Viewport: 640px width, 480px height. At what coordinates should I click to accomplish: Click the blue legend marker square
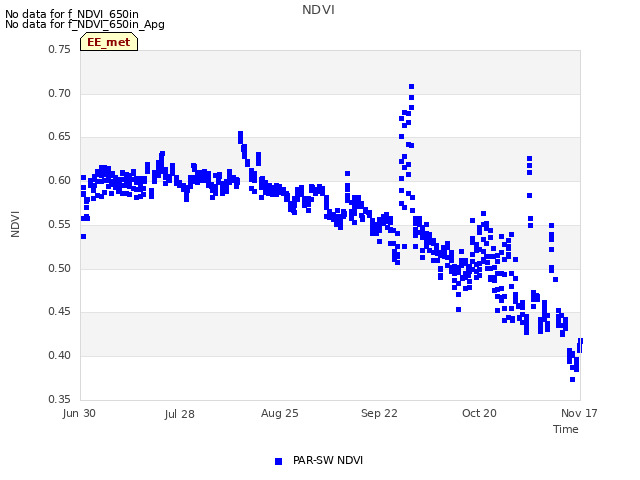pyautogui.click(x=278, y=461)
